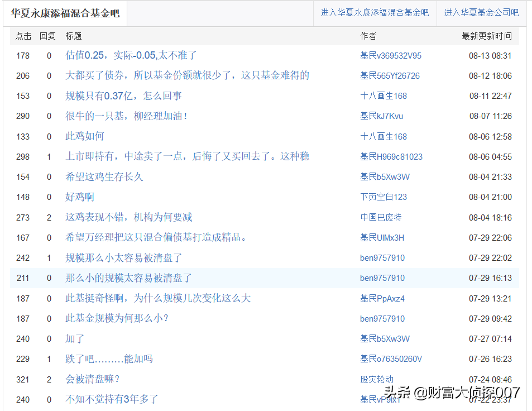The height and width of the screenshot is (411, 532).
Task: Click timestamp 07-26 16:23
Action: 490,359
